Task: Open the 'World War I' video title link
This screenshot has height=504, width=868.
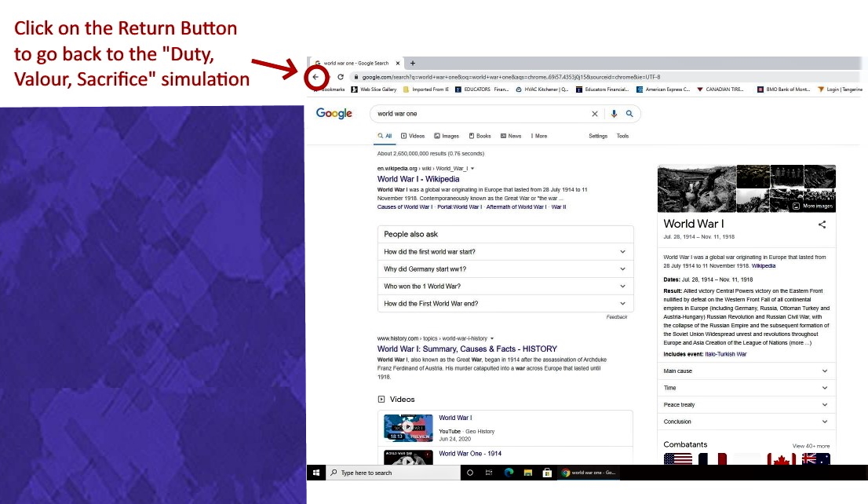Action: 455,418
